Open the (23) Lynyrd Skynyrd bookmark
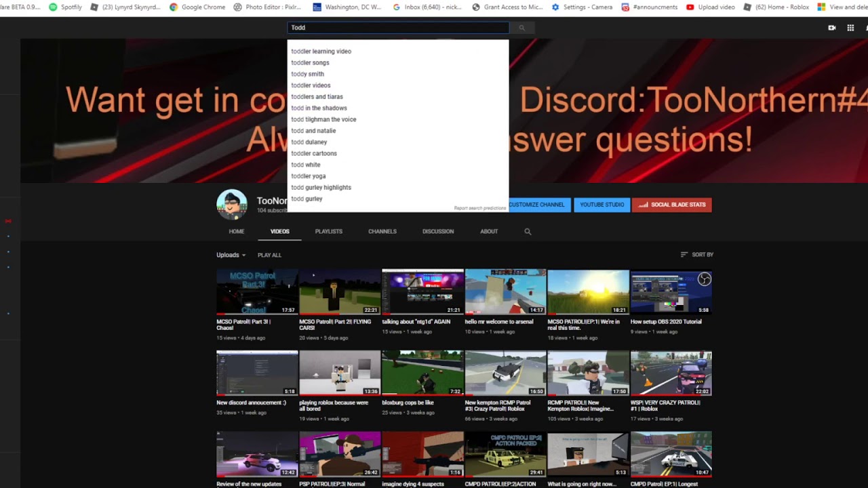868x488 pixels. (125, 7)
